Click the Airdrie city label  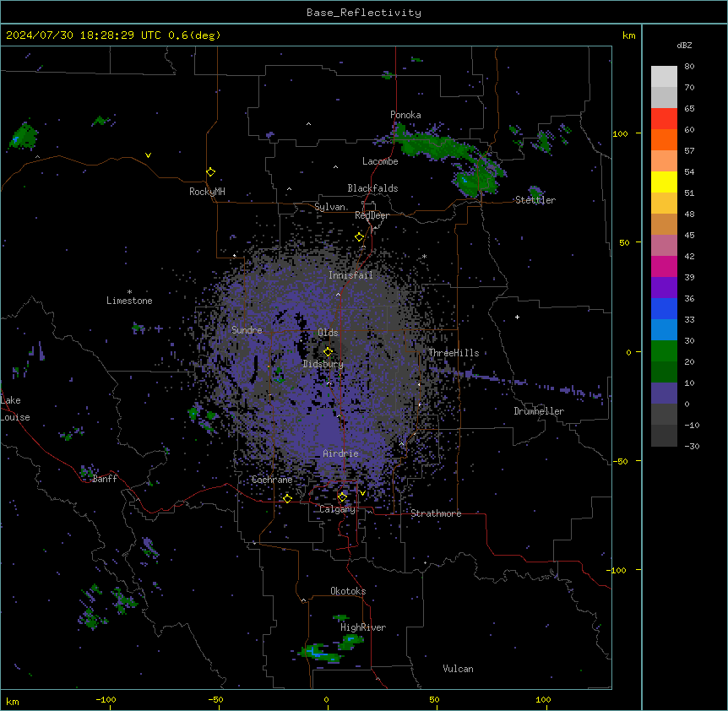(x=340, y=453)
